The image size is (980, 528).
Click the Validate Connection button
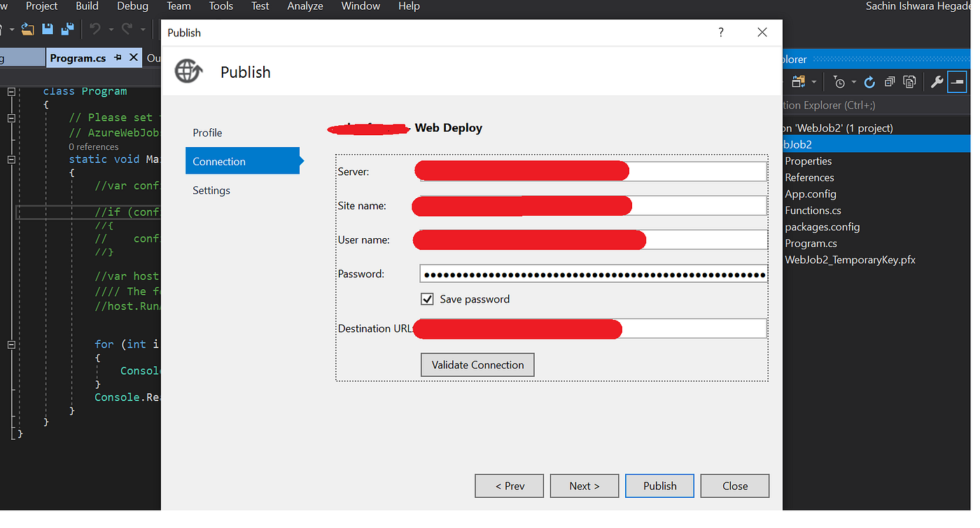477,365
